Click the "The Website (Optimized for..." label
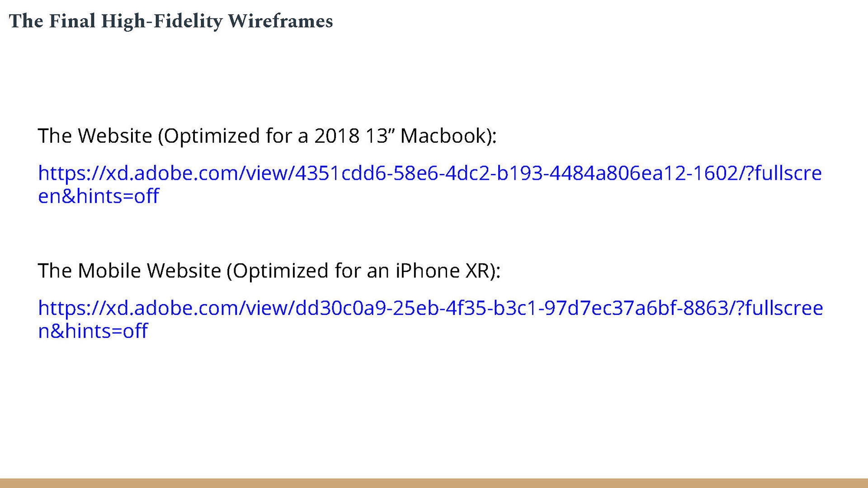The width and height of the screenshot is (868, 488). (267, 136)
